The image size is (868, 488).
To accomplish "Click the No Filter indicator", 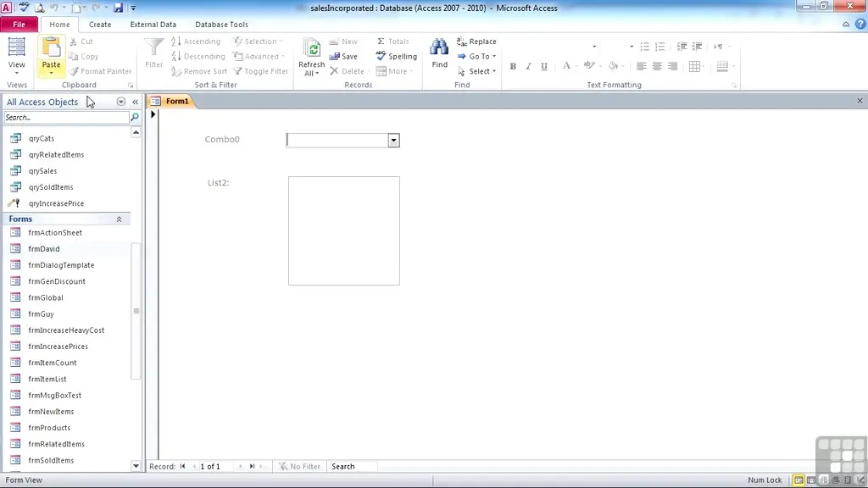I will [x=299, y=467].
